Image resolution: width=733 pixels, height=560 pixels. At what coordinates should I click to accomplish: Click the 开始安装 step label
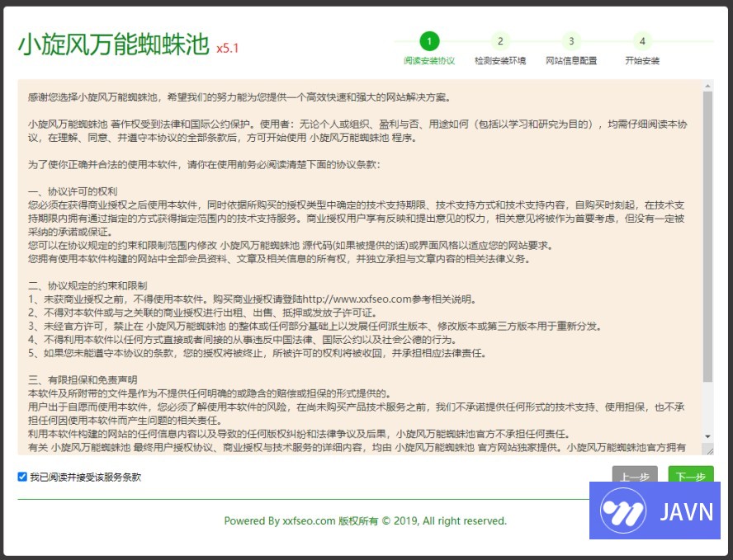(642, 61)
